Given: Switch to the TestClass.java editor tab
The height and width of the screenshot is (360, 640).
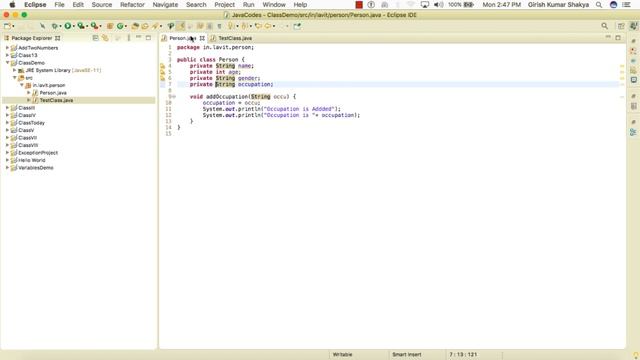Looking at the screenshot, I should tap(235, 38).
